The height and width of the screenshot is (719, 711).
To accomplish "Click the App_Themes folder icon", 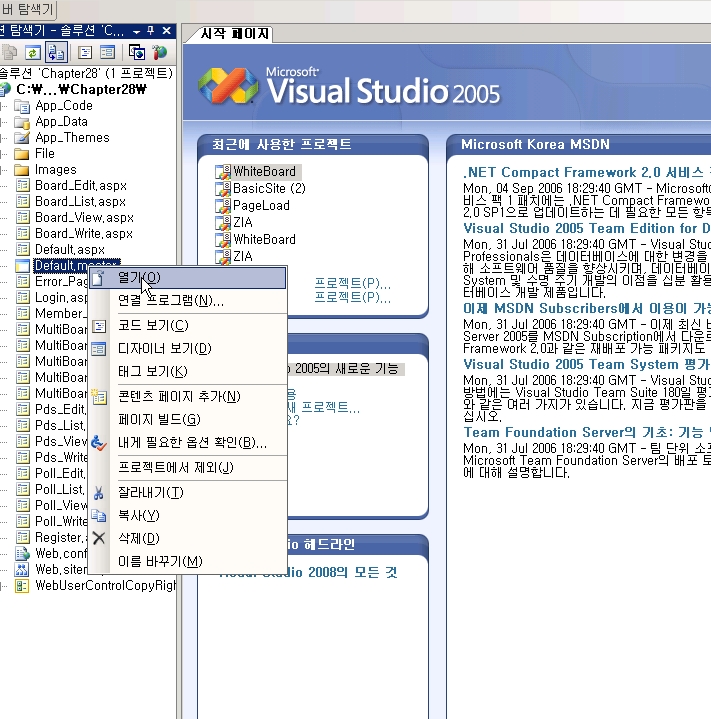I will click(22, 138).
